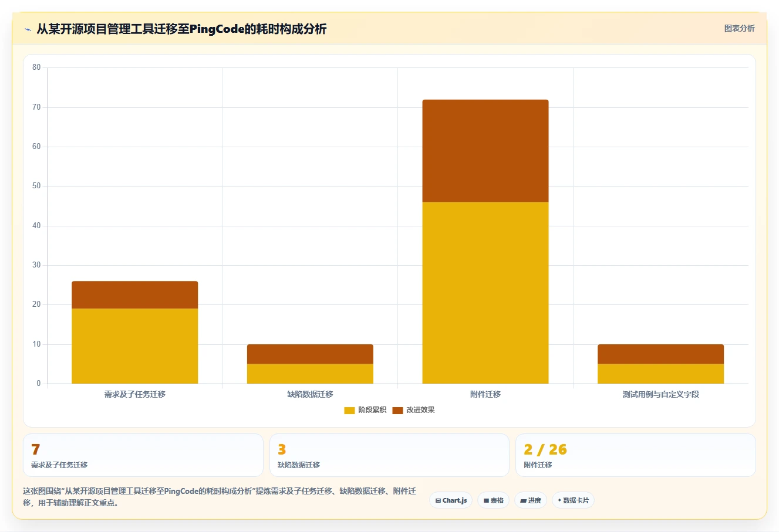Click the brown bar segment for 需求及子任务迁移
The height and width of the screenshot is (532, 779).
coord(135,295)
